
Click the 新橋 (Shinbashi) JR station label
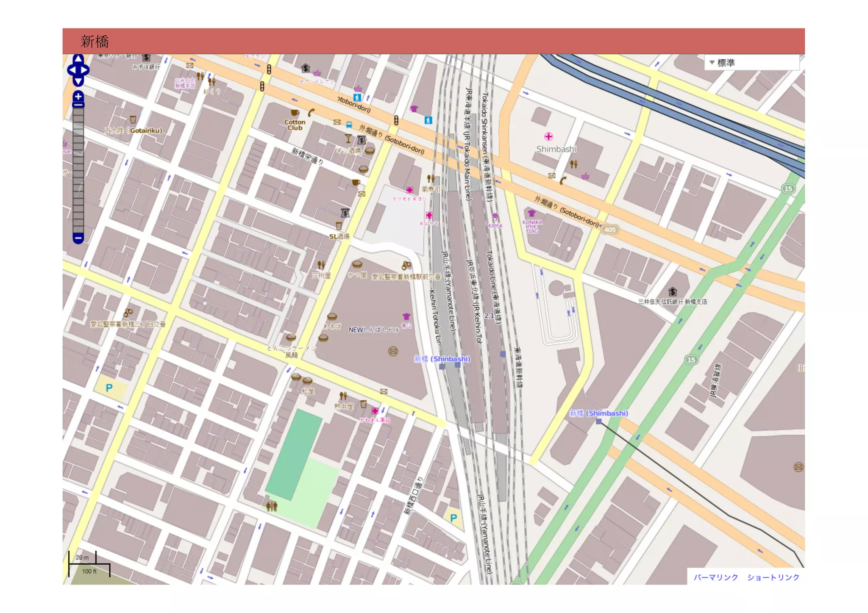[442, 359]
